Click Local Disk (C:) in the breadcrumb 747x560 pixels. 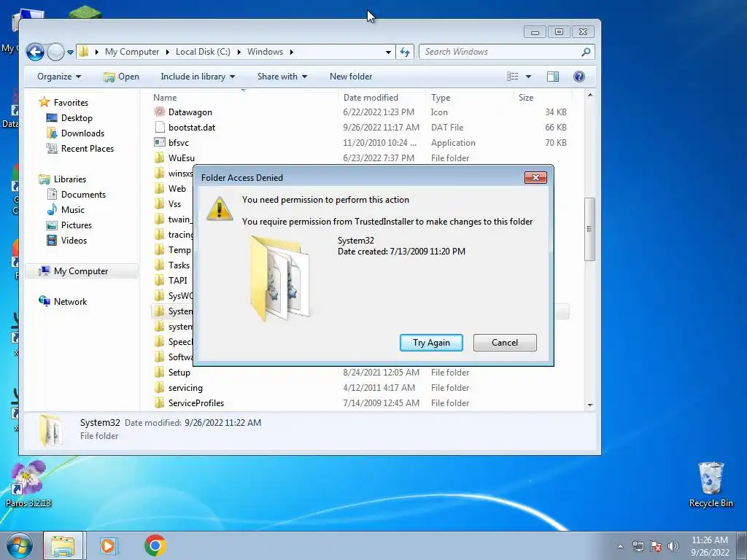tap(203, 52)
